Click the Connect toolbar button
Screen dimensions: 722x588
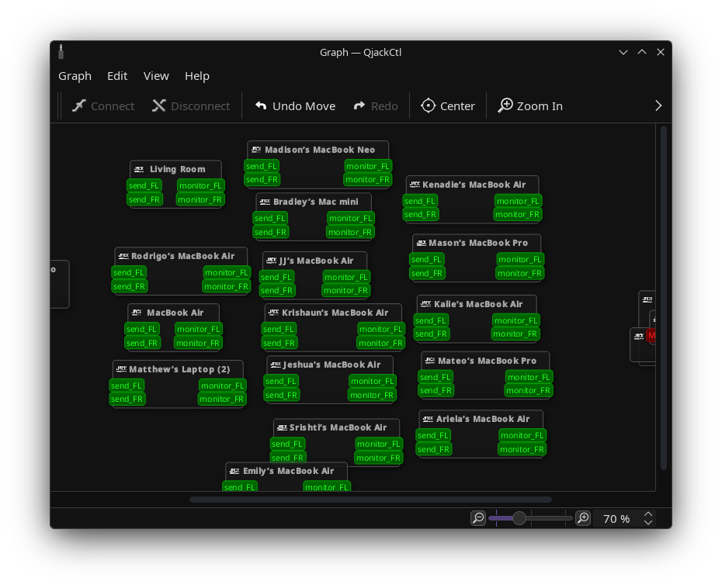(x=103, y=106)
